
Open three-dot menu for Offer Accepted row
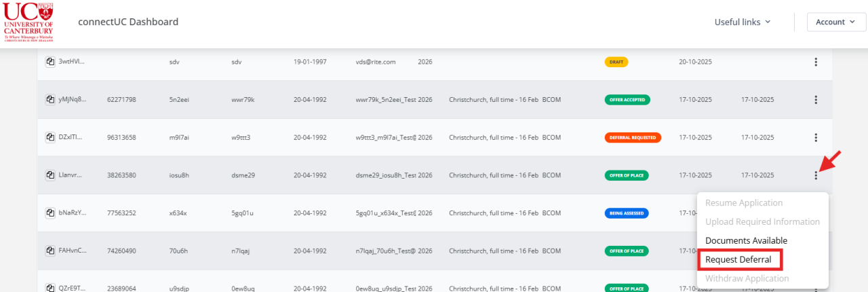point(816,100)
